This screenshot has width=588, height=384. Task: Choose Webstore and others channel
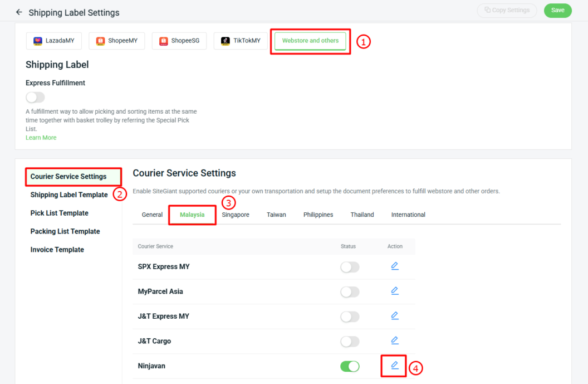310,41
